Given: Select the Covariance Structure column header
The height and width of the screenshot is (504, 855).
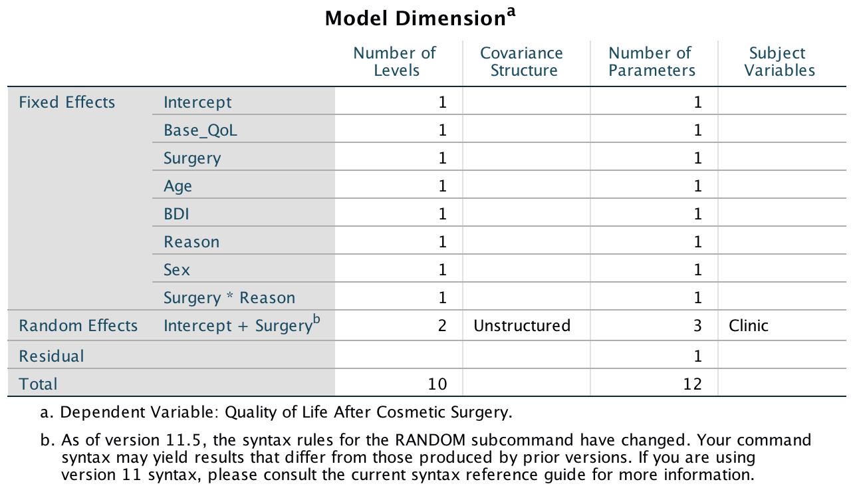Looking at the screenshot, I should tap(522, 62).
